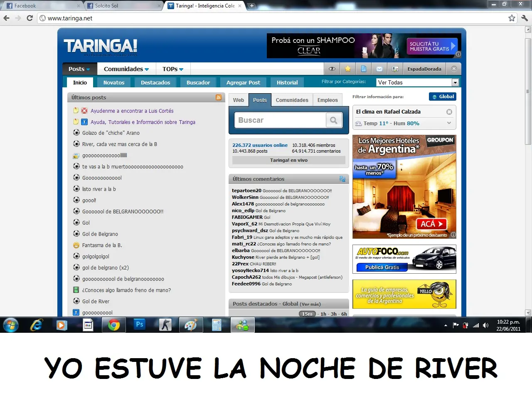The height and width of the screenshot is (406, 532).
Task: Refresh Últimos comentarios with reload icon
Action: click(342, 179)
